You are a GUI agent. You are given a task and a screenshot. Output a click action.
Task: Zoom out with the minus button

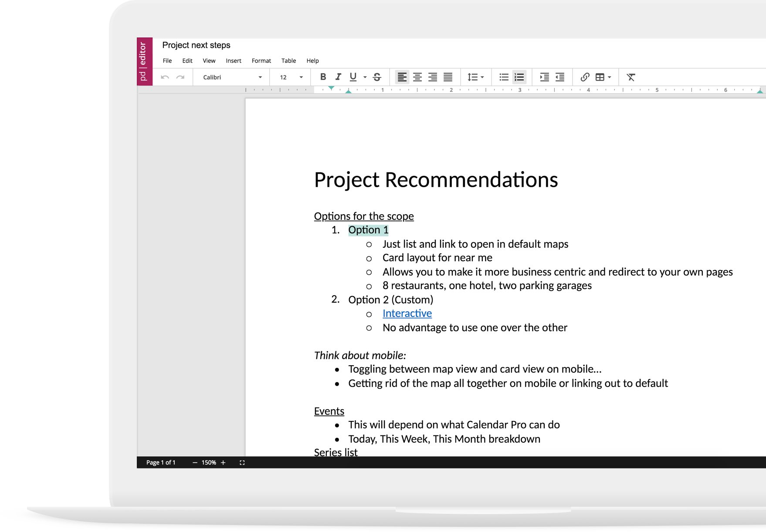(195, 463)
